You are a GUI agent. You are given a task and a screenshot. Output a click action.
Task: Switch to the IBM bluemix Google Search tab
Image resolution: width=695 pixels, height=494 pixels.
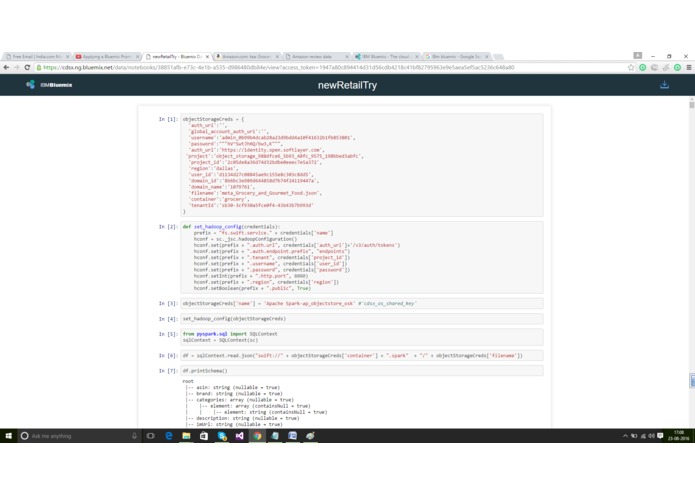pyautogui.click(x=456, y=57)
